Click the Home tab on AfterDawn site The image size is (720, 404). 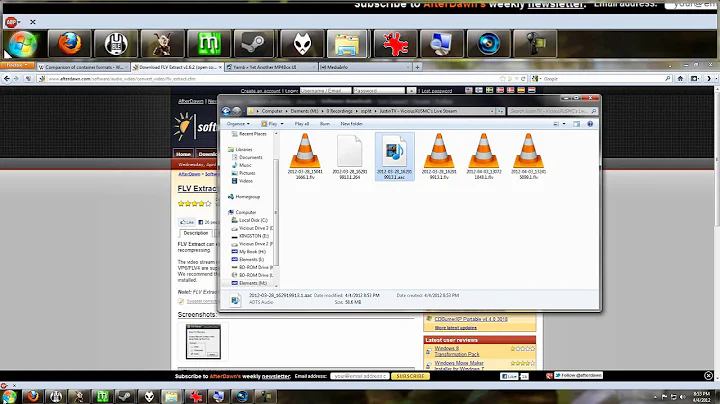(183, 154)
